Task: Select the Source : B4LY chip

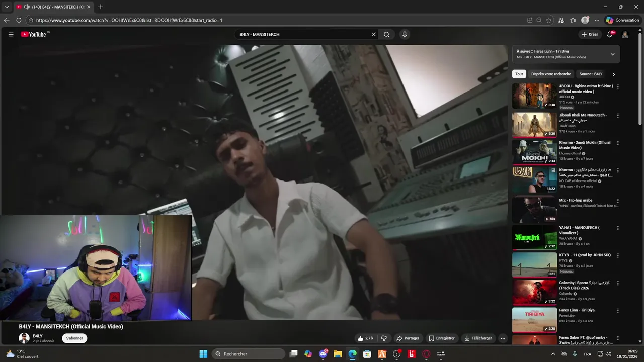Action: click(591, 74)
